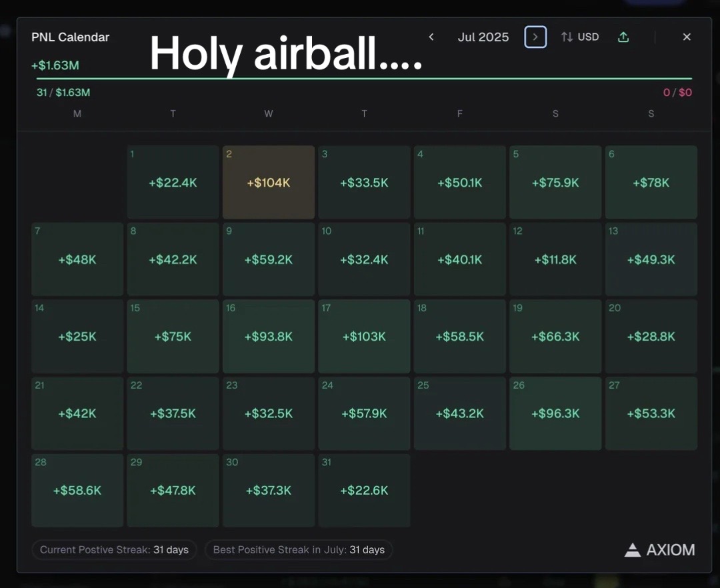Click day 18 with +$58.5K
Image resolution: width=720 pixels, height=588 pixels.
(x=459, y=337)
